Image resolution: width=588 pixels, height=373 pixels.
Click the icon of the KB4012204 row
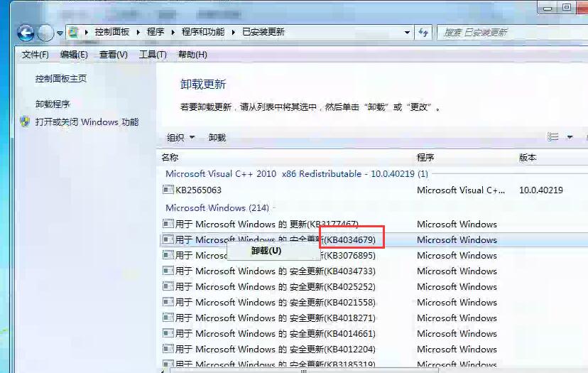pyautogui.click(x=168, y=349)
